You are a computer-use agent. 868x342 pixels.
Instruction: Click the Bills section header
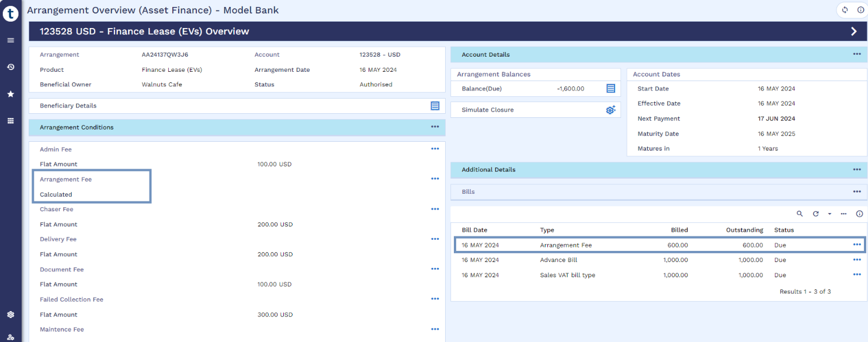(659, 191)
